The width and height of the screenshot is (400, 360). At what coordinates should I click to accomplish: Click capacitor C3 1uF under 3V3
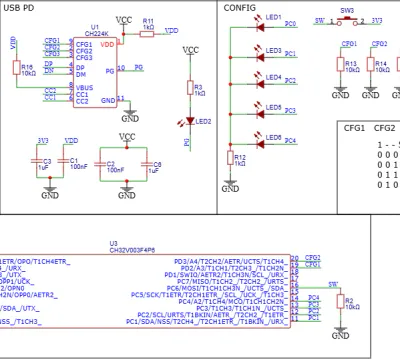coord(37,161)
